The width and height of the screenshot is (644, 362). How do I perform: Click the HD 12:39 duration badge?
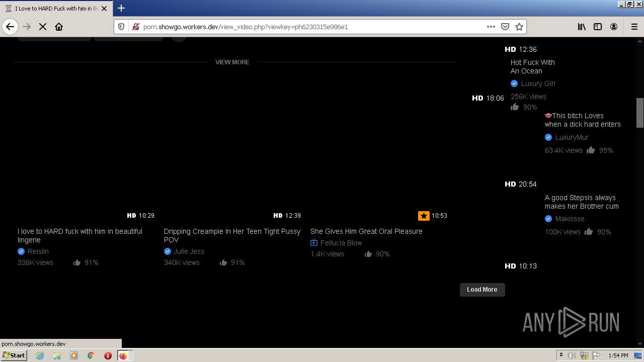click(x=287, y=216)
